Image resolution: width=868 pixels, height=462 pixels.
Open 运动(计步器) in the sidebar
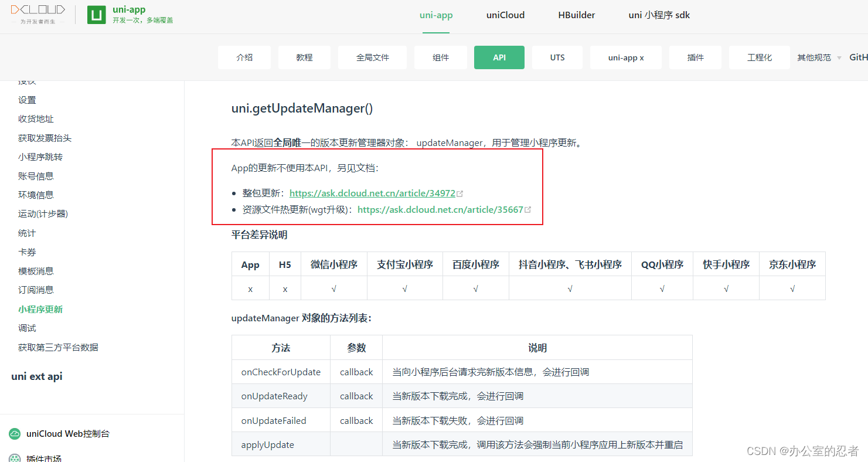click(43, 214)
